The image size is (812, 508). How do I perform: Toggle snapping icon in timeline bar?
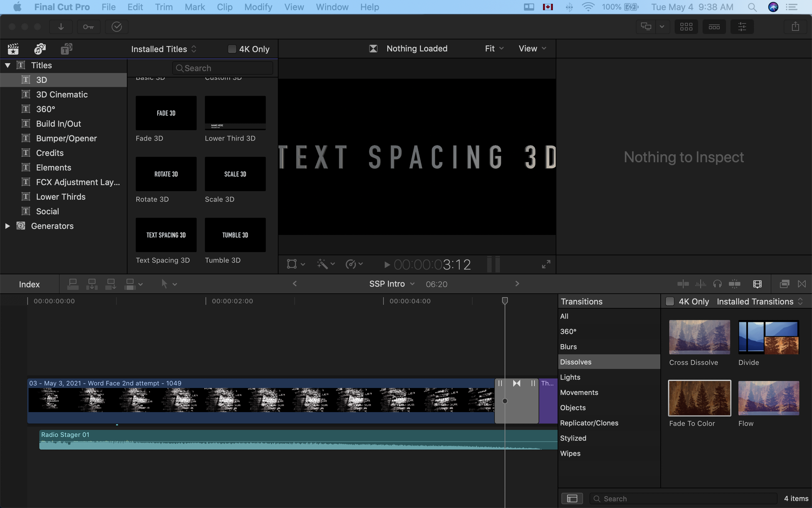[x=735, y=284]
